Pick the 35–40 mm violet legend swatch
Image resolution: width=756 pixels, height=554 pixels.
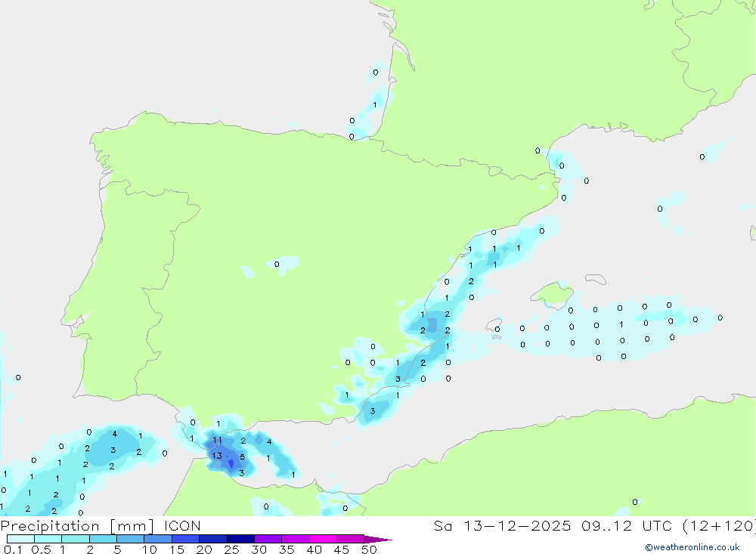tap(295, 539)
